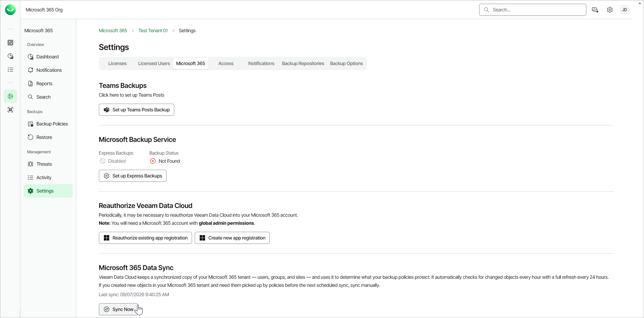Viewport: 644px width, 318px height.
Task: Click the search magnifier icon in search box
Action: (x=487, y=10)
